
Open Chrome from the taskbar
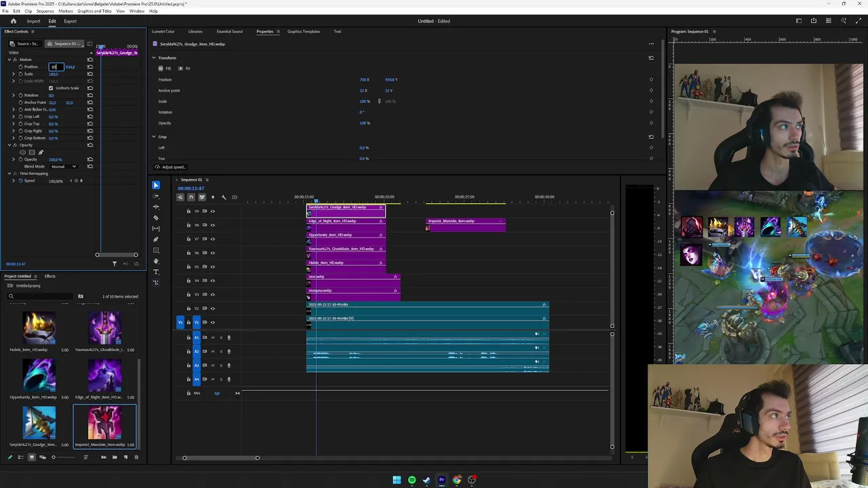(456, 480)
